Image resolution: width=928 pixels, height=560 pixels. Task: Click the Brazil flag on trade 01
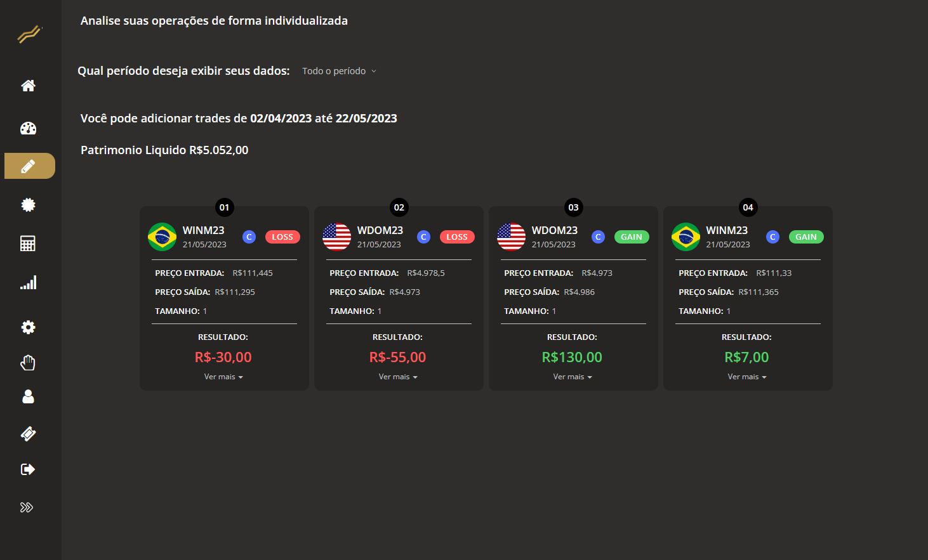pos(162,237)
